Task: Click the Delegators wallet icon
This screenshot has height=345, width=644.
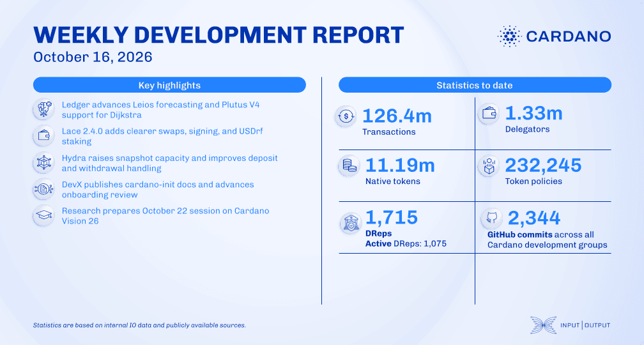Action: 489,114
